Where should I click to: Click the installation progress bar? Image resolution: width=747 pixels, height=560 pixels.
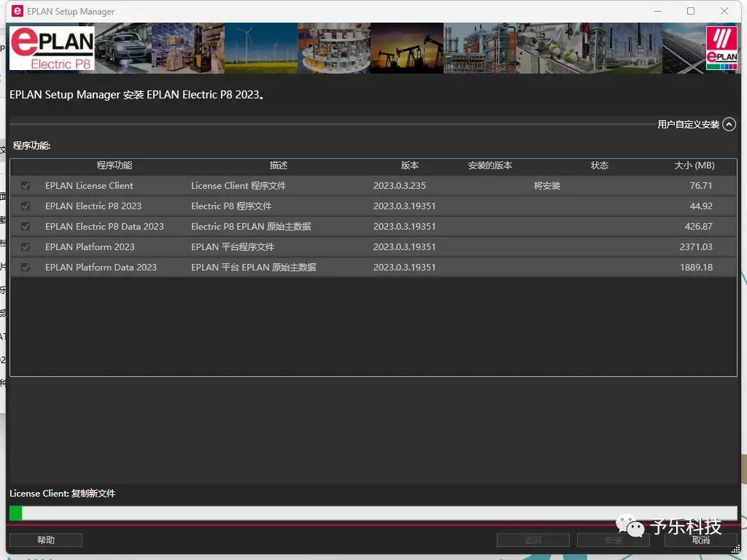coord(373,513)
